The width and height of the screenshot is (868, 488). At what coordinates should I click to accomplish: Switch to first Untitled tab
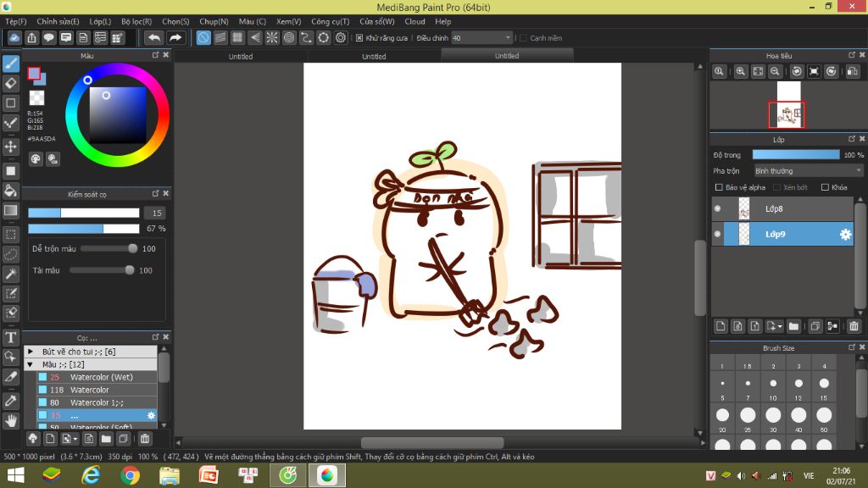pos(241,57)
